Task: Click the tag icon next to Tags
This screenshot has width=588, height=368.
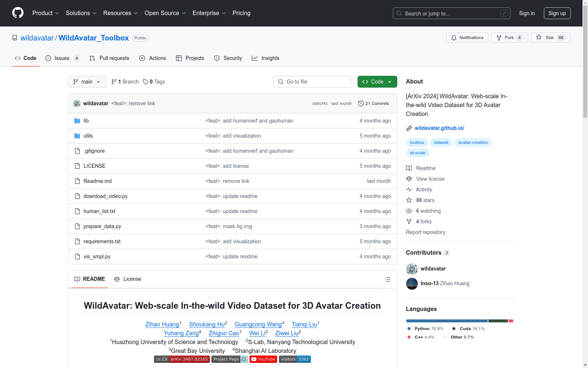Action: point(146,82)
